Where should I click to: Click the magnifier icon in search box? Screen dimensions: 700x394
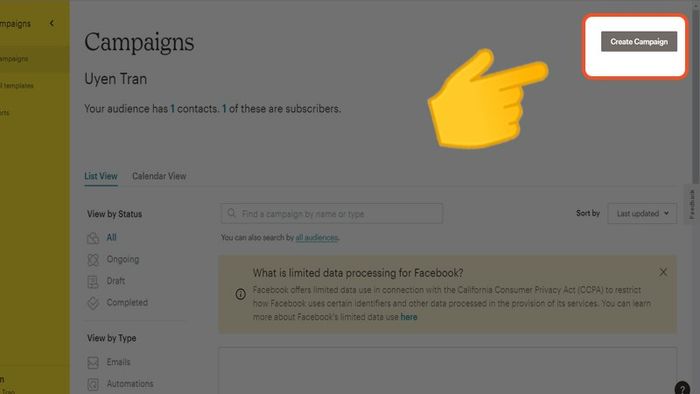231,213
